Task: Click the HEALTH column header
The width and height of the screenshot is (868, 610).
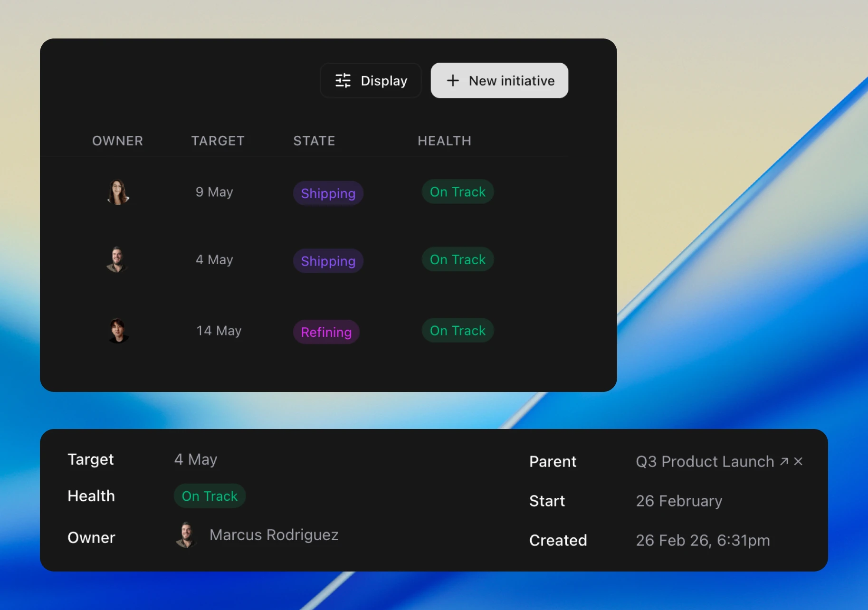Action: point(444,141)
